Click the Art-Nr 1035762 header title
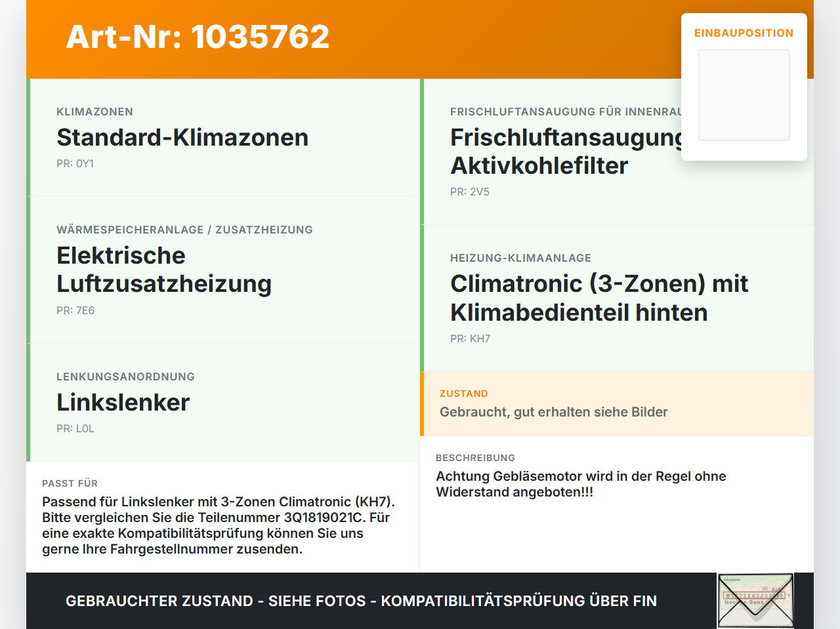Viewport: 840px width, 629px height. coord(198,37)
